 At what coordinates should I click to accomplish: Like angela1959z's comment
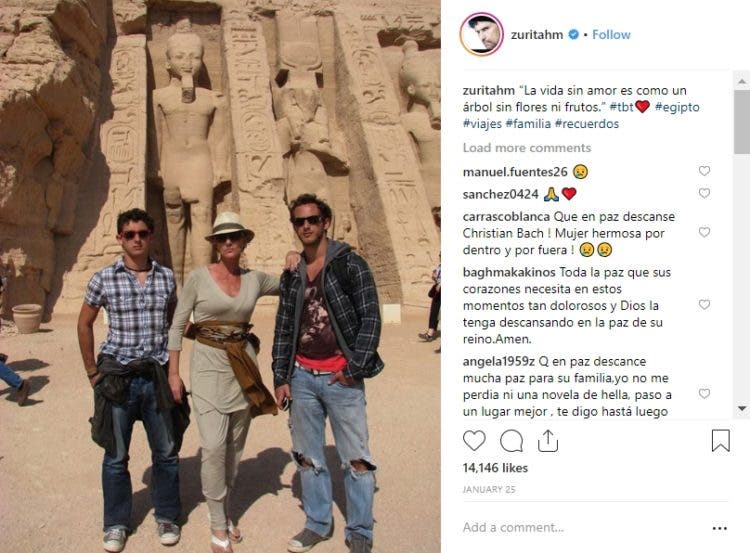(x=704, y=393)
